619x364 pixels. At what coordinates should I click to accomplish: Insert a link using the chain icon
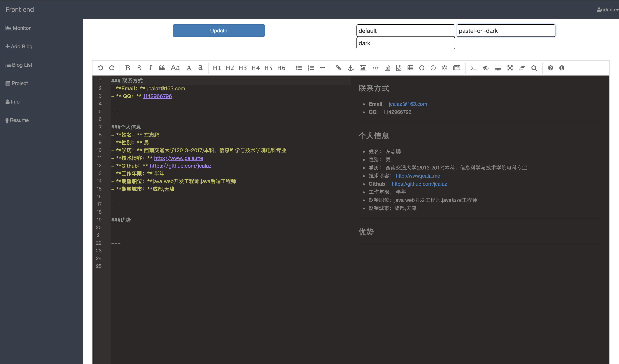pos(338,68)
